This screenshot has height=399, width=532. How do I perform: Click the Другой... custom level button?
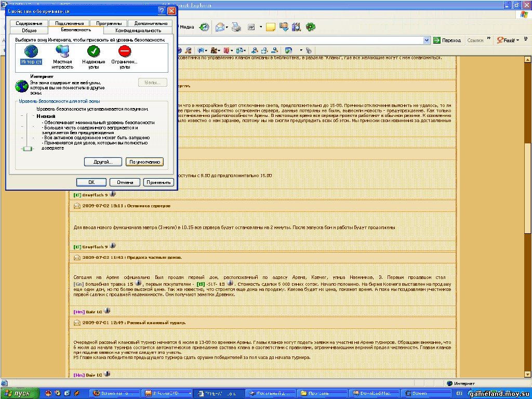pyautogui.click(x=103, y=162)
